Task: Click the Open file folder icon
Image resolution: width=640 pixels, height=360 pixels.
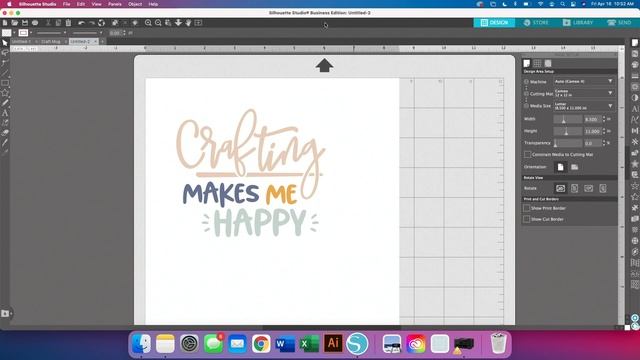Action: point(15,23)
